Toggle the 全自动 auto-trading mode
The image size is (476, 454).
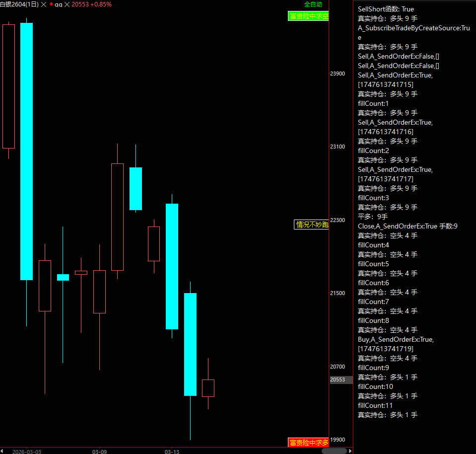(313, 4)
